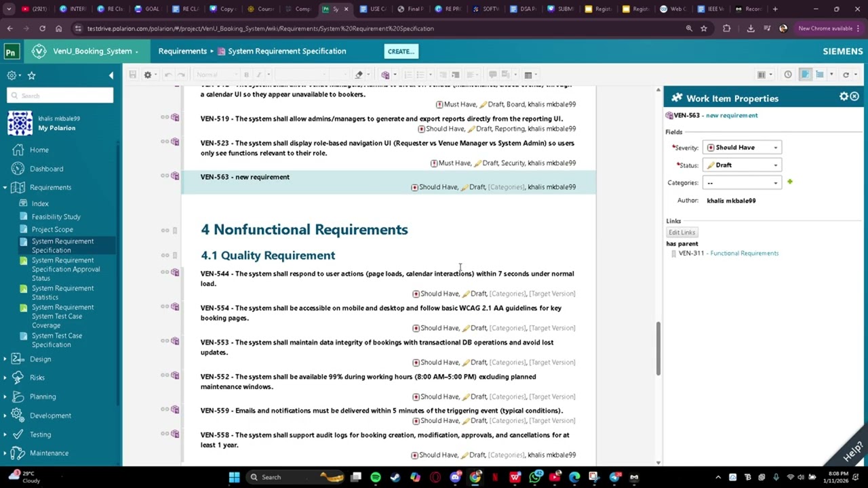The image size is (868, 488).
Task: Click work item icon beside VEN-563
Action: [x=175, y=176]
